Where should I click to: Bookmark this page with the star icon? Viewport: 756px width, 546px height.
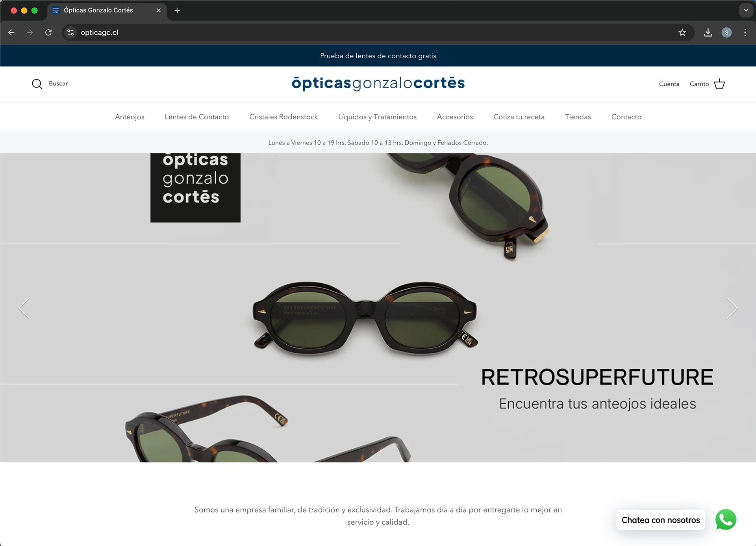click(x=682, y=33)
